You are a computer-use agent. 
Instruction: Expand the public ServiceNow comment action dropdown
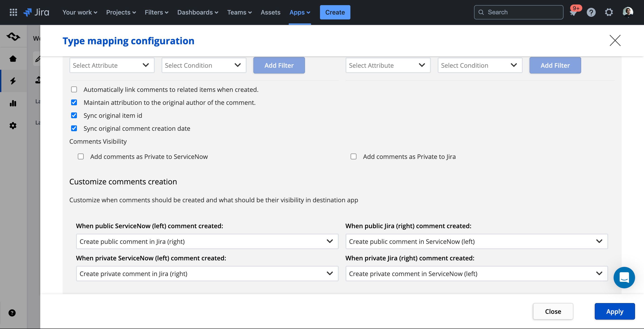click(207, 242)
